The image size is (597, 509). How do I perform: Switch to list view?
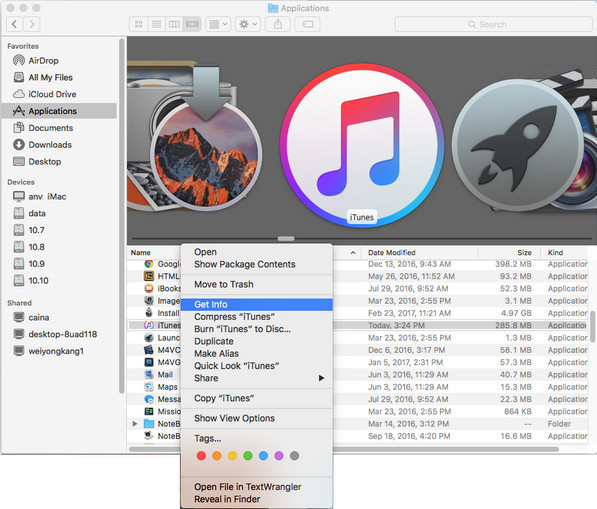(x=156, y=24)
